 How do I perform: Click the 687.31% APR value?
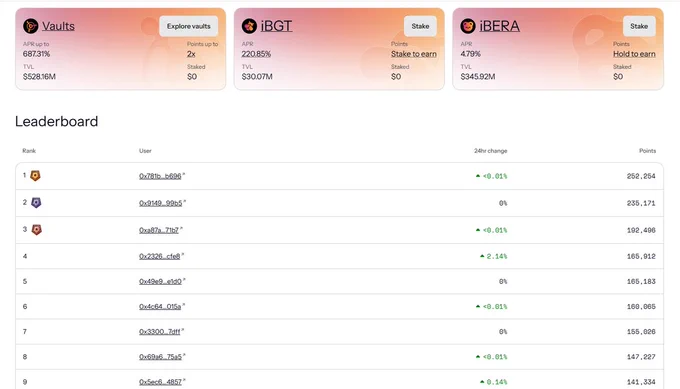[36, 54]
